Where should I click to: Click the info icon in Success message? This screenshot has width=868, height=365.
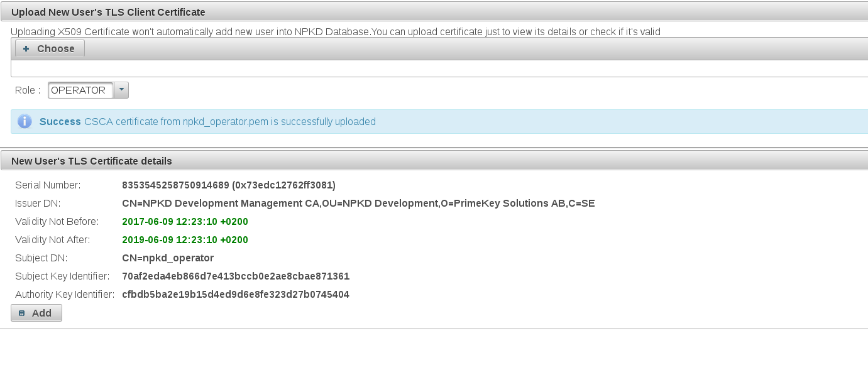pos(25,122)
